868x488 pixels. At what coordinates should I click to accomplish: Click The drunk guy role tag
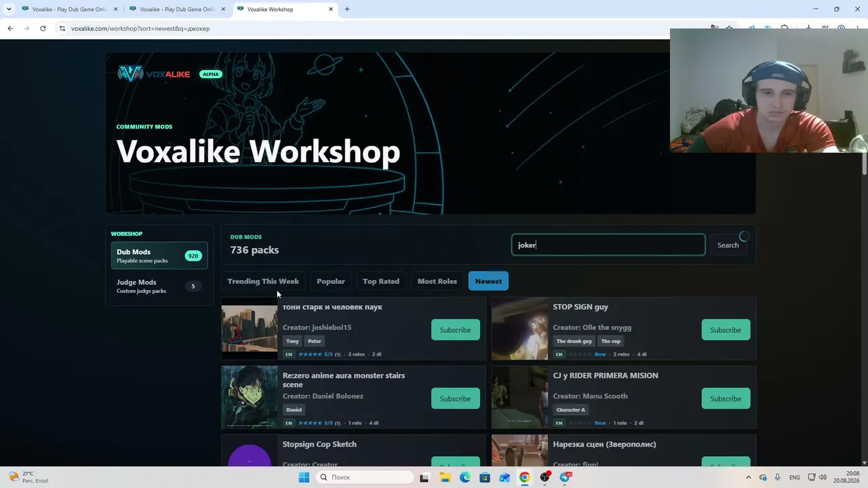(x=574, y=341)
